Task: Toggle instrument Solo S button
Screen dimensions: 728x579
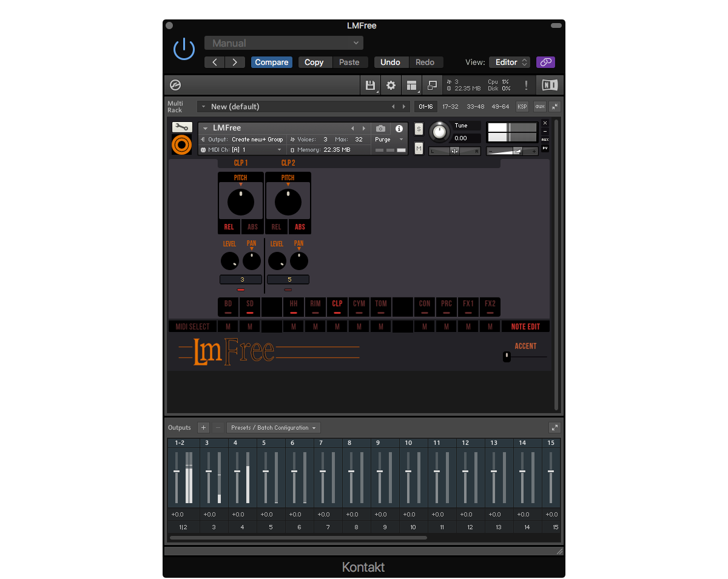Action: [419, 129]
